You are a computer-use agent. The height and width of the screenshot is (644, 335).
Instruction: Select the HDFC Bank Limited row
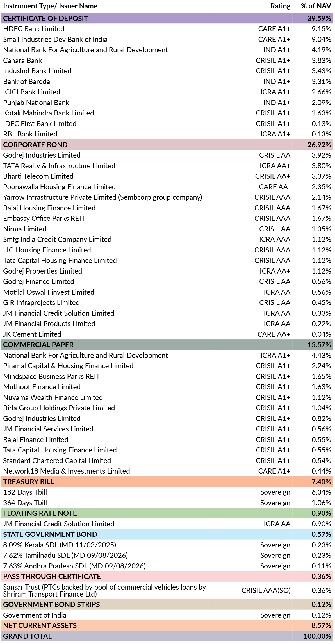[167, 29]
